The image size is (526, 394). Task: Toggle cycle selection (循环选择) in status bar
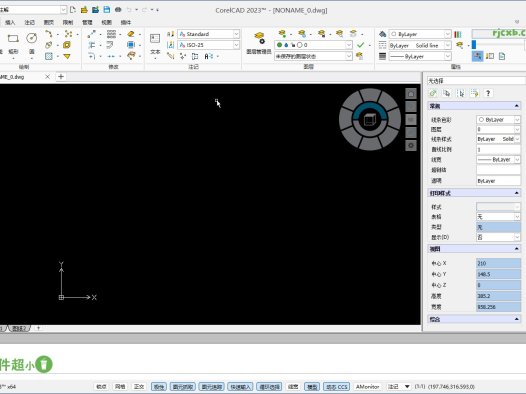[269, 387]
